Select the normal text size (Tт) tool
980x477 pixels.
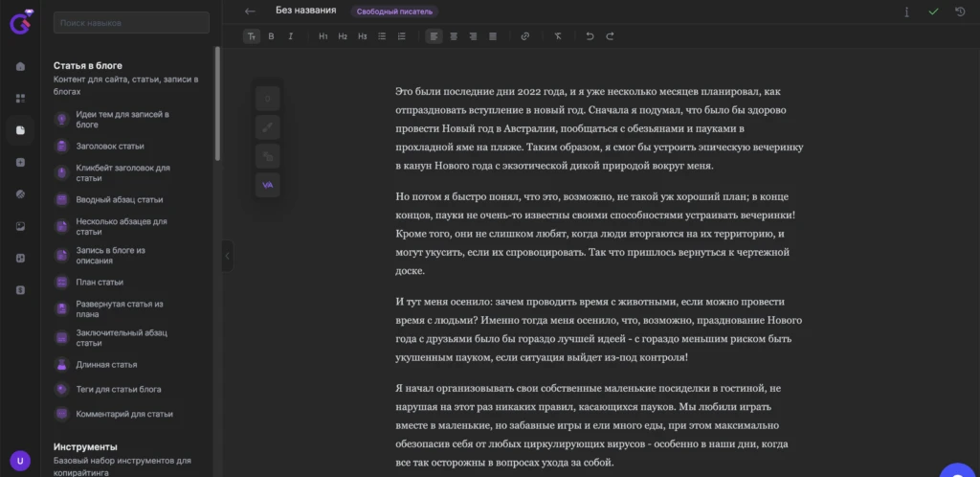point(252,36)
